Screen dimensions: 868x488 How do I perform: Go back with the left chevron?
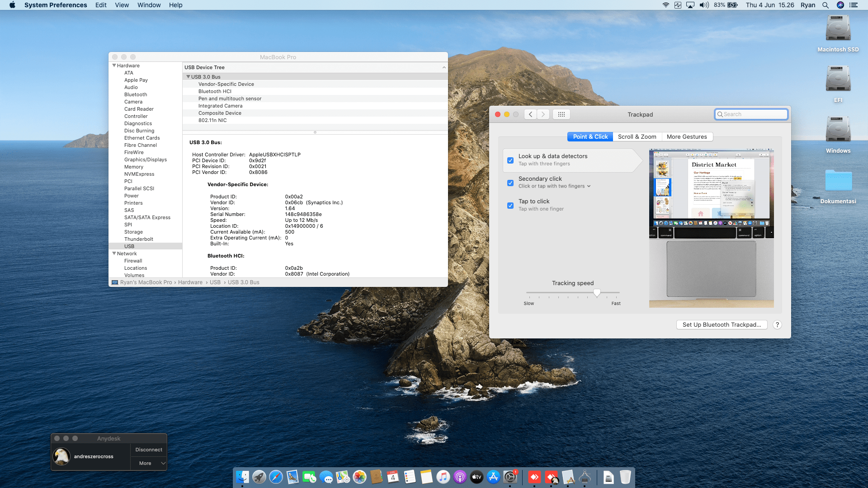(531, 114)
